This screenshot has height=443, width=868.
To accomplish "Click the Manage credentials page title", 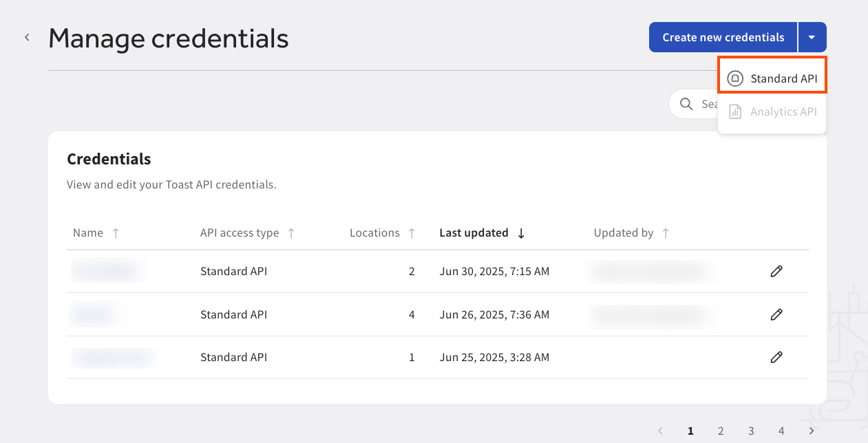I will (169, 38).
